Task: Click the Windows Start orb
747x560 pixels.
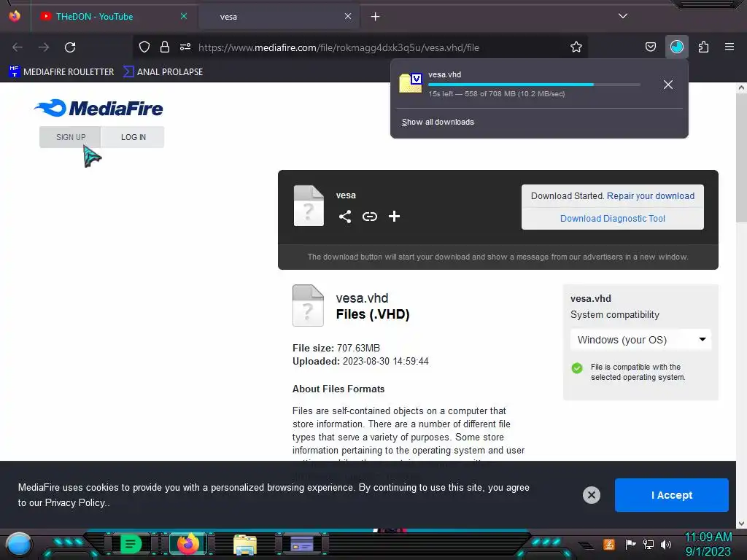Action: (19, 544)
